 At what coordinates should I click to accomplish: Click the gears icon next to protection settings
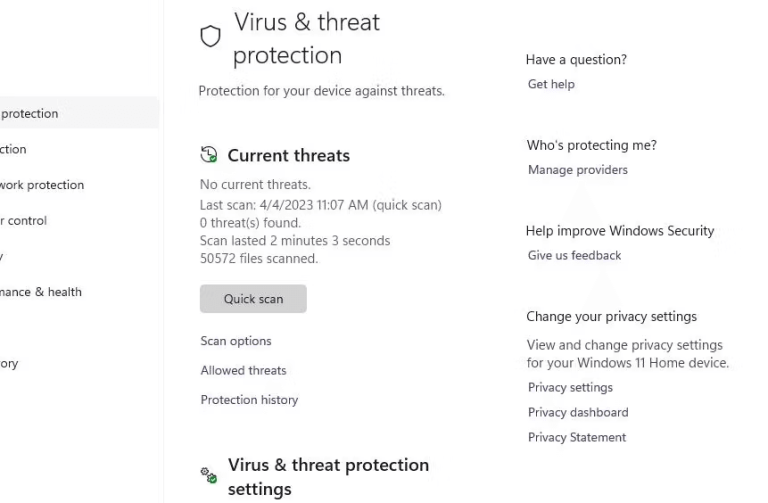[x=209, y=475]
